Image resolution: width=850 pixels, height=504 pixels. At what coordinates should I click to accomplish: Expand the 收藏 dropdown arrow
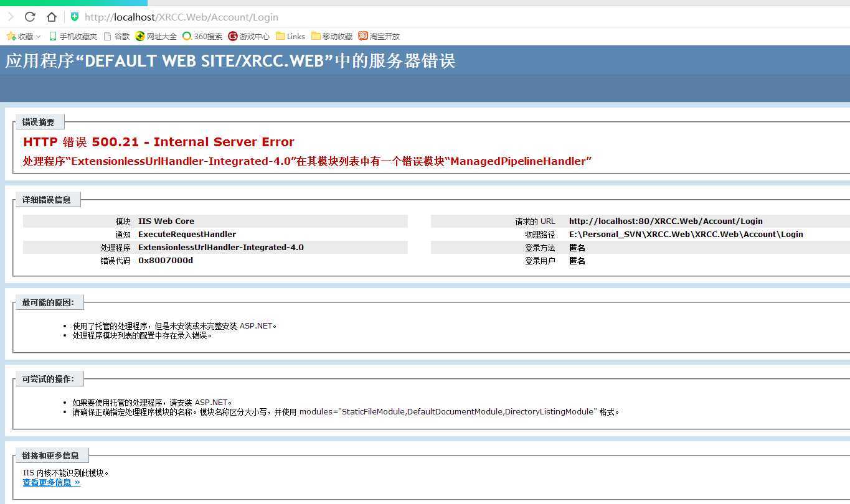pos(39,37)
